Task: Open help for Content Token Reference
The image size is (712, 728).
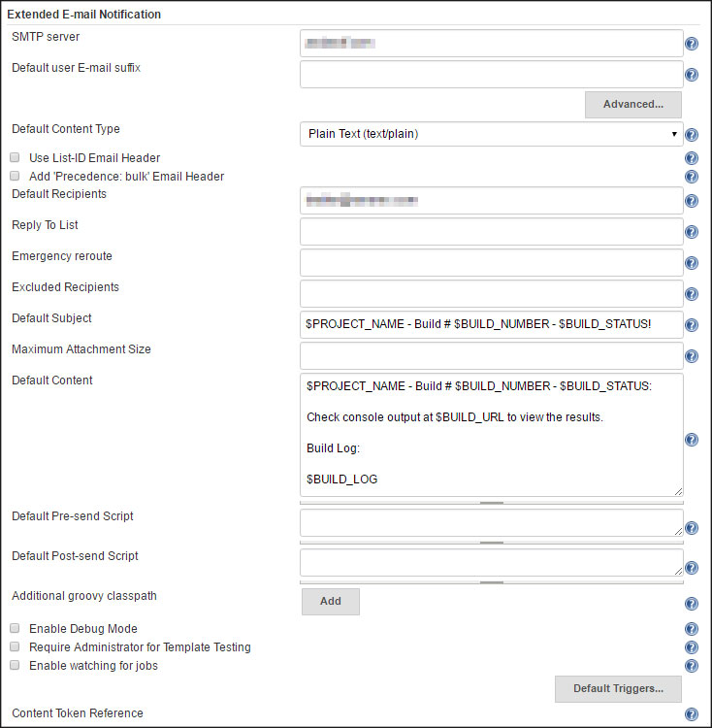Action: coord(691,714)
